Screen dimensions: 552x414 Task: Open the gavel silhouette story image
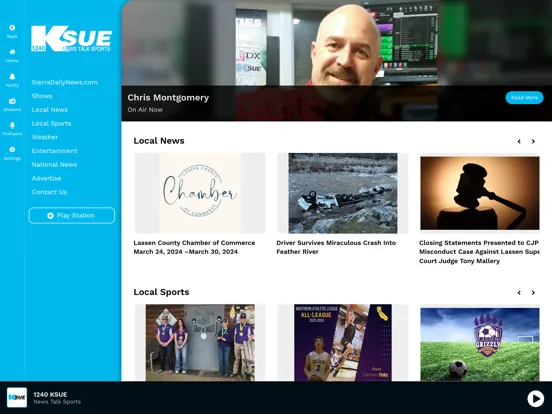click(x=480, y=193)
